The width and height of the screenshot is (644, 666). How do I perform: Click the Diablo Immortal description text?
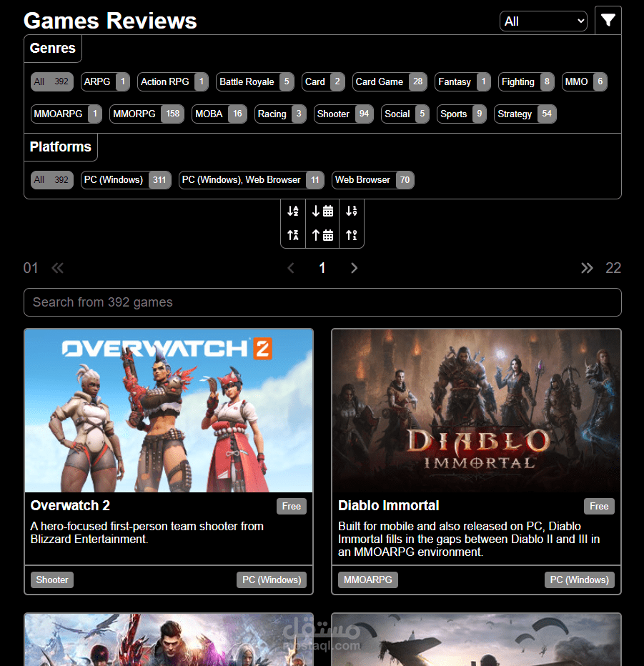[469, 539]
